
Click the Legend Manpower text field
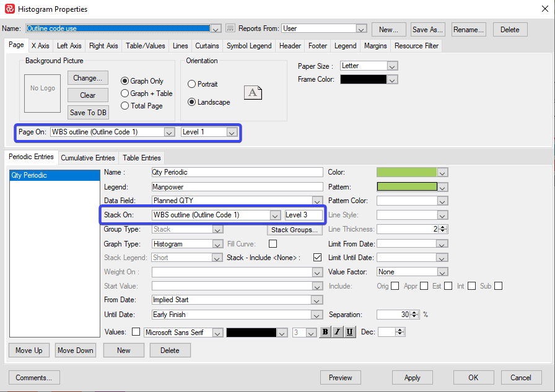point(237,186)
